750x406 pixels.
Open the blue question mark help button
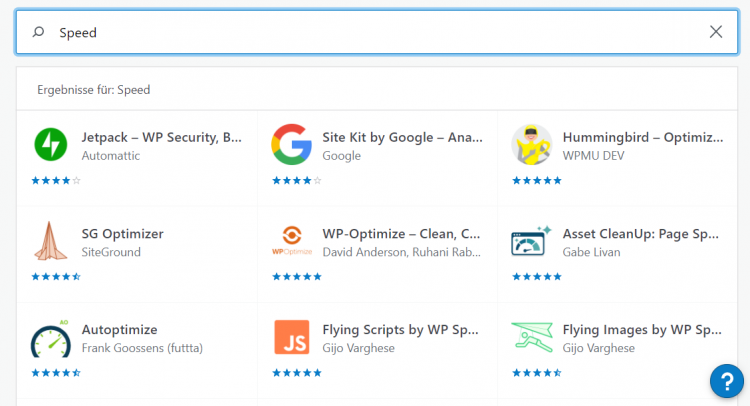click(x=727, y=381)
